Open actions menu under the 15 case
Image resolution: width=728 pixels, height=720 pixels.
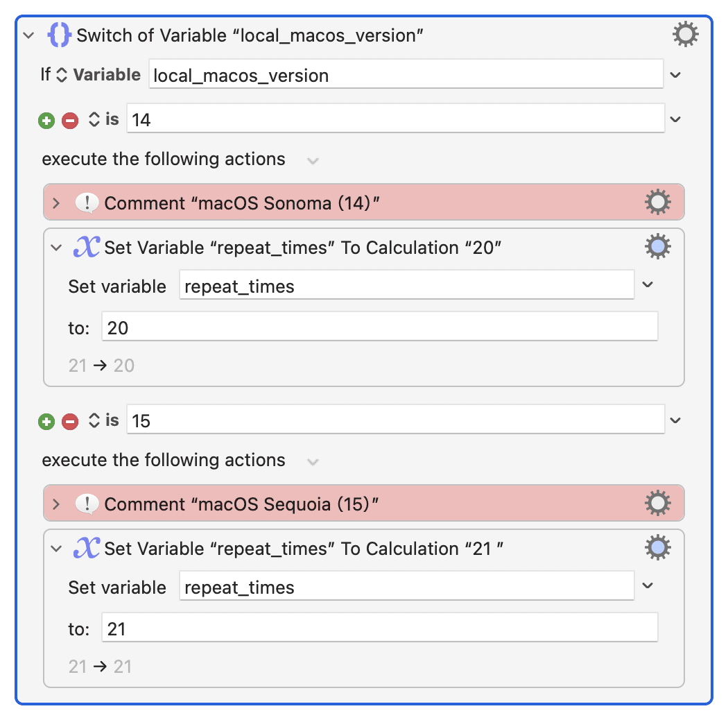click(313, 462)
